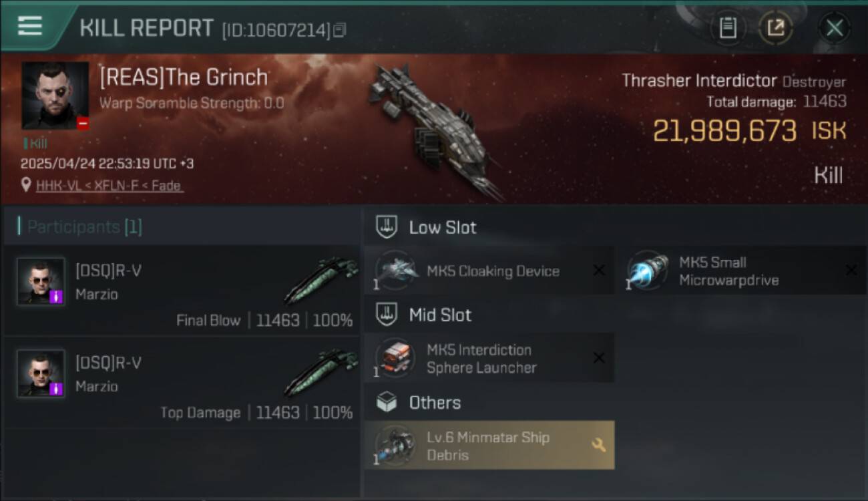Close the kill report window

835,27
